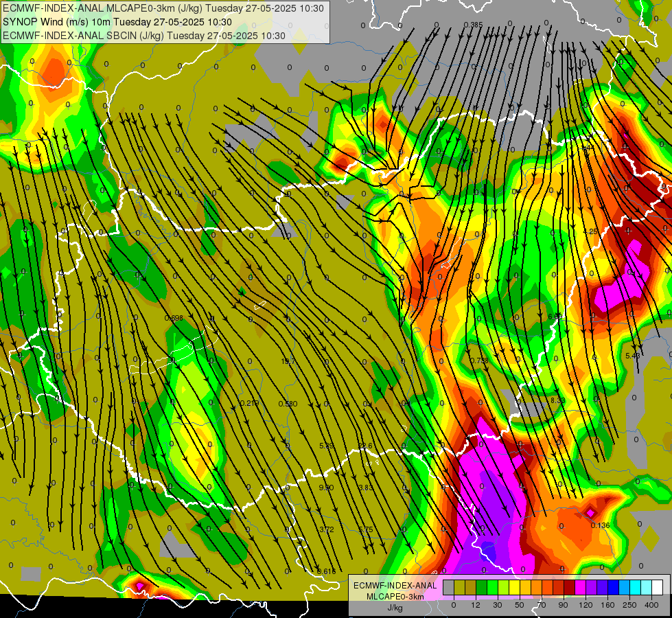Click the legend tick label 70

click(x=542, y=605)
